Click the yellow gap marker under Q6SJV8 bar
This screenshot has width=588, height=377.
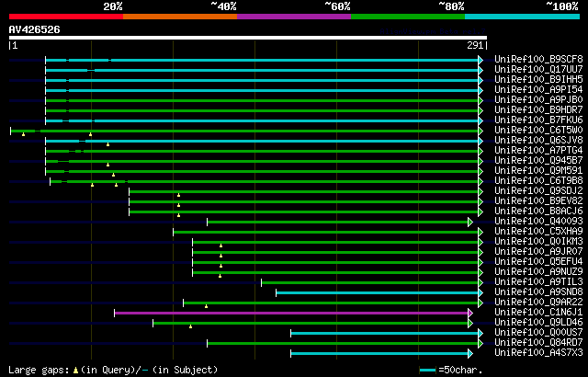pos(108,144)
